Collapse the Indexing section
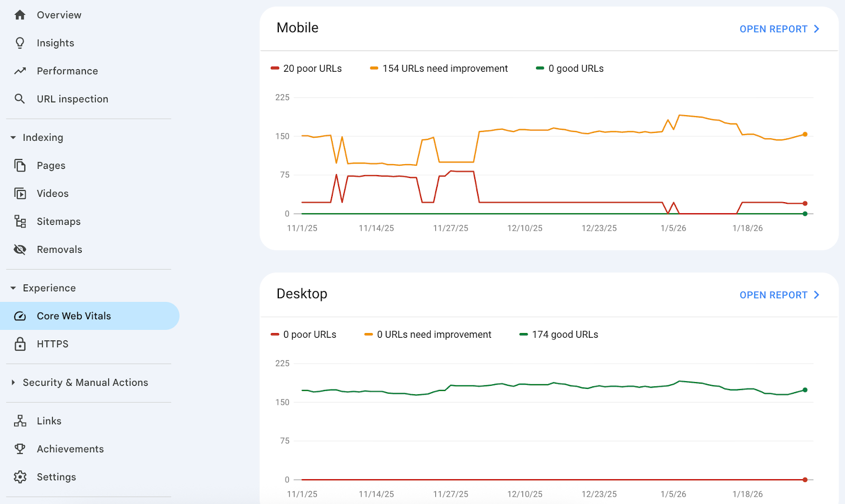Screen dimensions: 845x504 pyautogui.click(x=13, y=137)
